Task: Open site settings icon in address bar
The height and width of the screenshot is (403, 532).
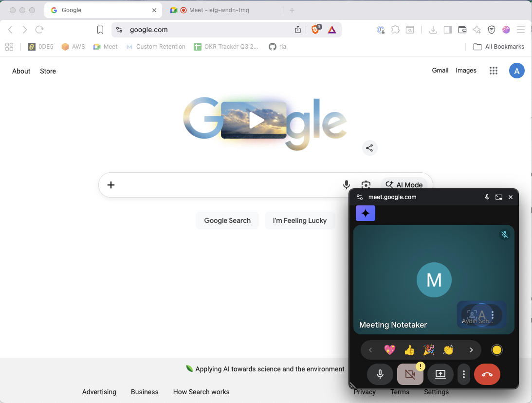Action: [119, 30]
